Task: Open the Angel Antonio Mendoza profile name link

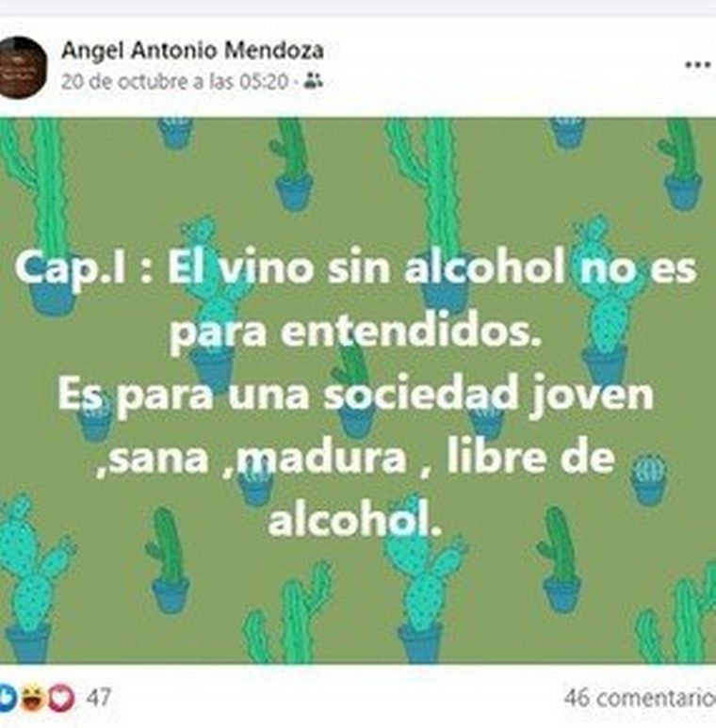Action: [x=193, y=51]
